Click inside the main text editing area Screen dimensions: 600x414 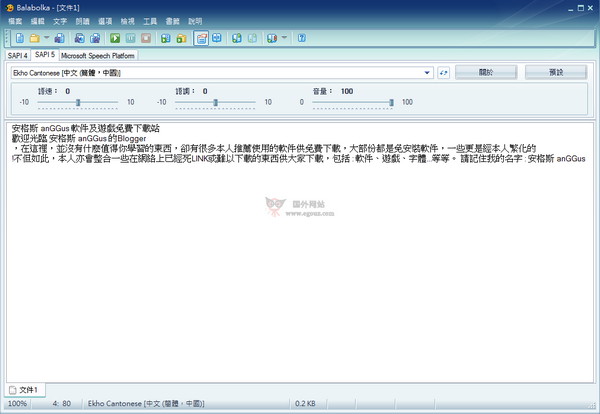300,253
